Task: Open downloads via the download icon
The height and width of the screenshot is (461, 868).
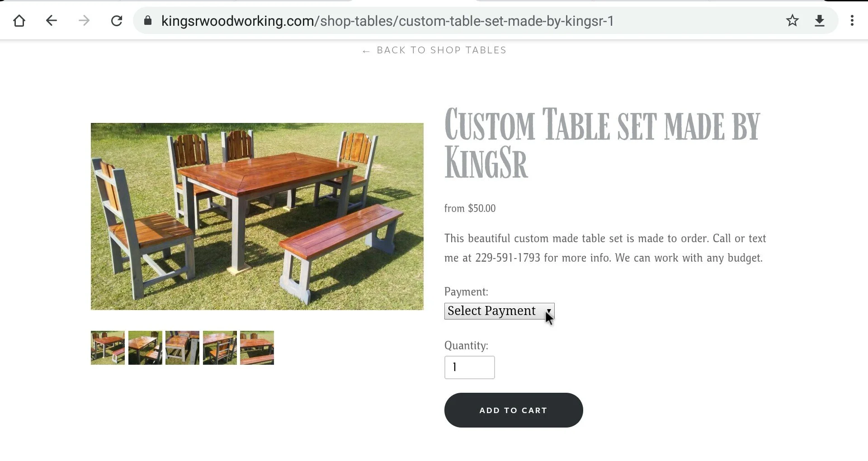Action: coord(820,21)
